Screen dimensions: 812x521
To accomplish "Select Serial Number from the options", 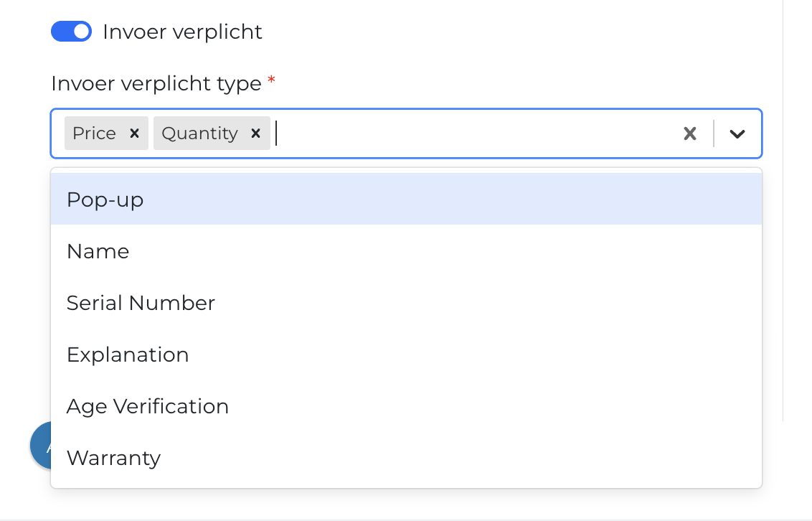I will (141, 303).
